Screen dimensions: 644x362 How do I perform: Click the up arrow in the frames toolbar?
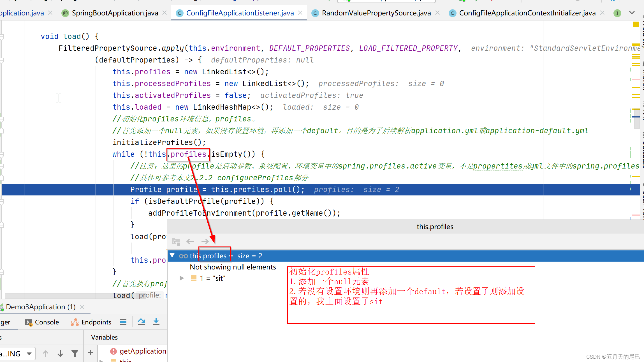click(x=46, y=353)
